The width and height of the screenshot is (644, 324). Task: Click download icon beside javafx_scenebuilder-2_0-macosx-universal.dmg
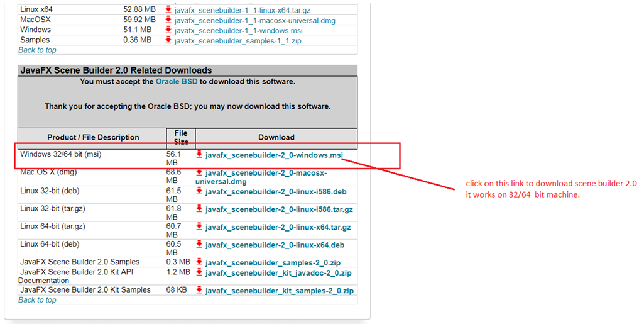click(199, 172)
